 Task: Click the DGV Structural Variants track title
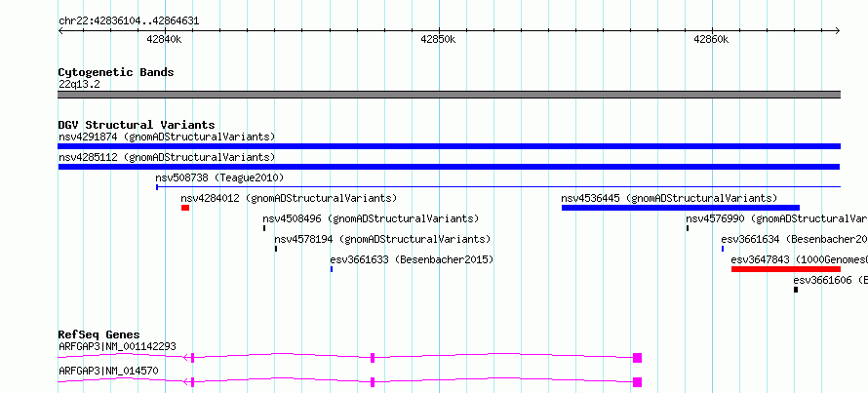click(x=137, y=125)
